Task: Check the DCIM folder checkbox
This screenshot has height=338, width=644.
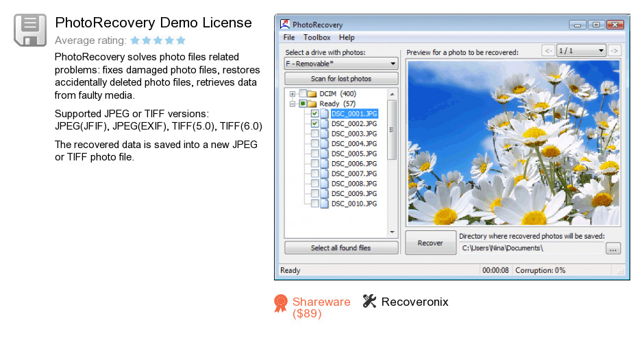Action: pos(303,94)
